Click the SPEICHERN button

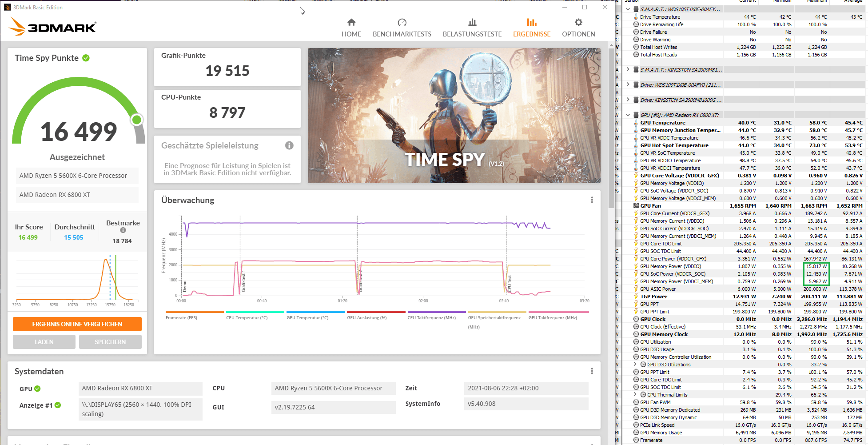click(110, 342)
